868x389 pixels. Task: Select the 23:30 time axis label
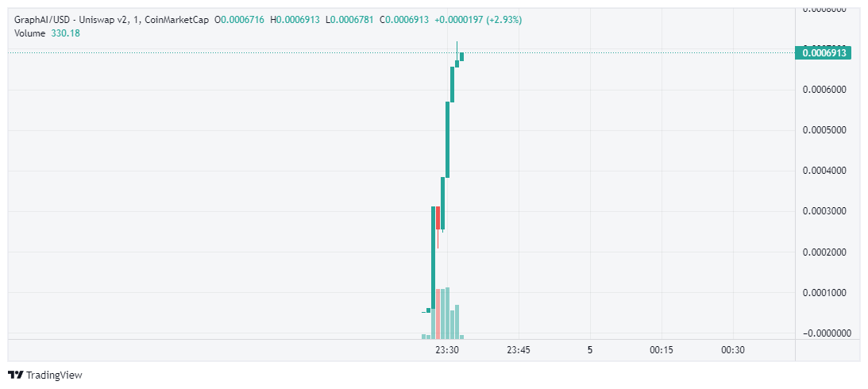click(x=447, y=350)
